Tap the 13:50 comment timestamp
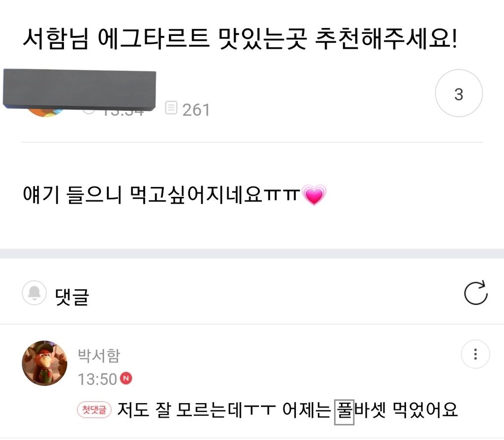The height and width of the screenshot is (440, 504). (x=97, y=379)
